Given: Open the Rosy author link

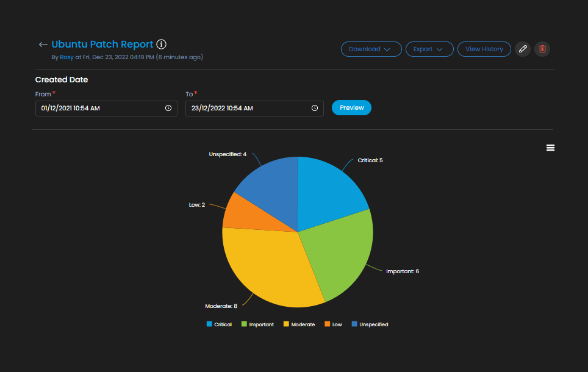Looking at the screenshot, I should [66, 57].
